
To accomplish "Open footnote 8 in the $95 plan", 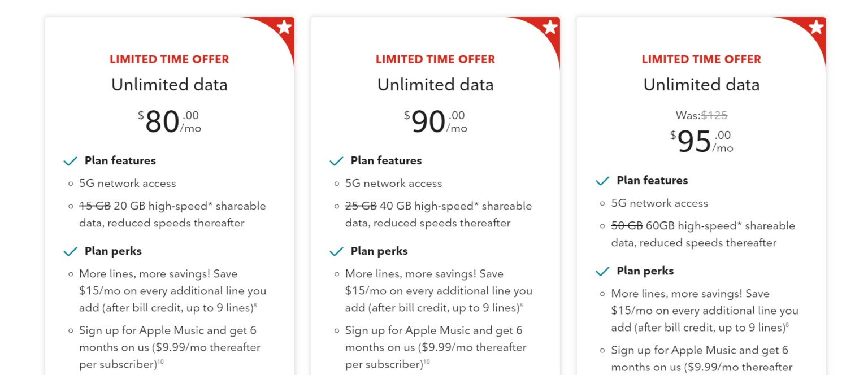I will point(787,325).
